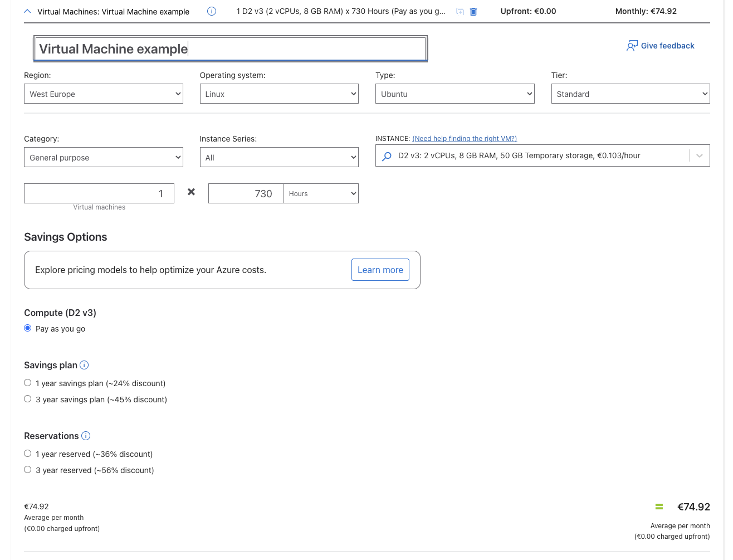Open 'Need help finding the right VM?' link

(x=465, y=139)
